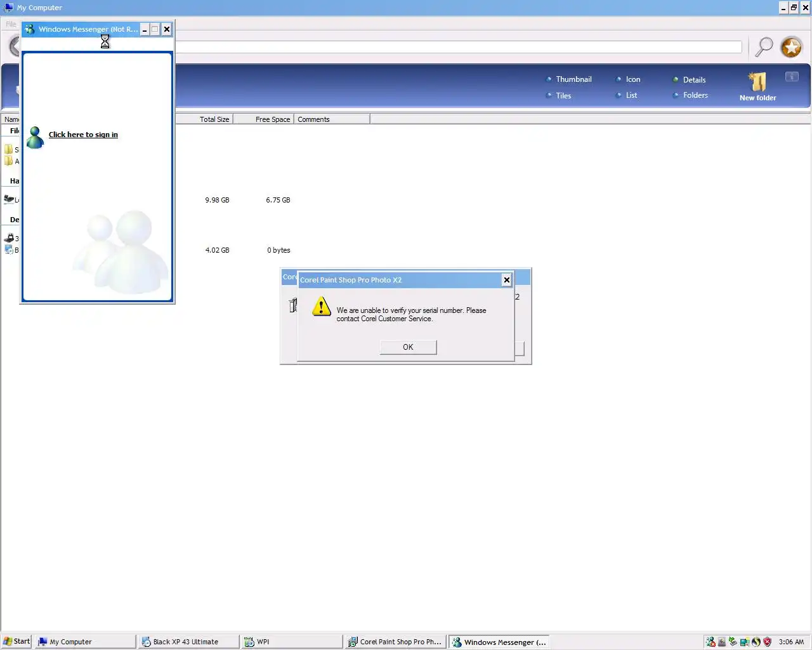The width and height of the screenshot is (812, 650).
Task: Click the 3:06 AM system clock
Action: pyautogui.click(x=791, y=642)
